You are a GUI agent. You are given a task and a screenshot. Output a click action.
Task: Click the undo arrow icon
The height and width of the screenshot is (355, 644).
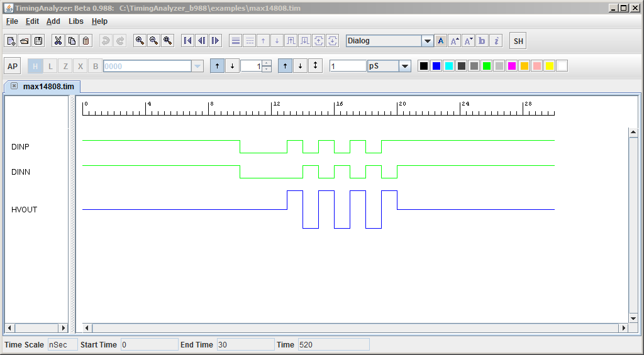click(106, 41)
